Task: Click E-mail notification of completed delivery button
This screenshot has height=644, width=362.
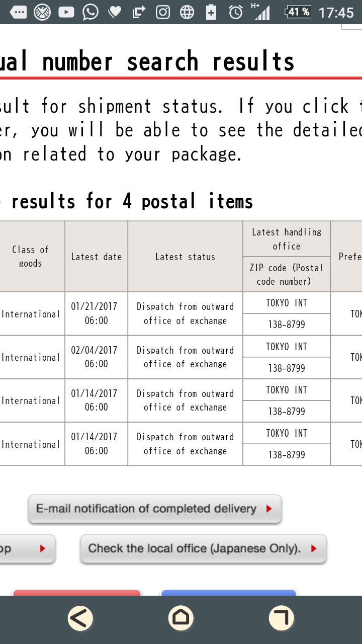Action: [155, 509]
